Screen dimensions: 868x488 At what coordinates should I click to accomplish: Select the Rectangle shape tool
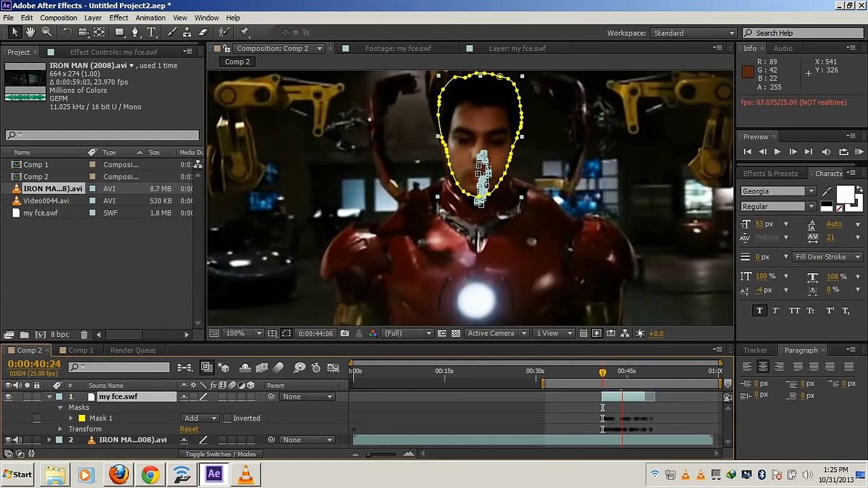coord(119,33)
